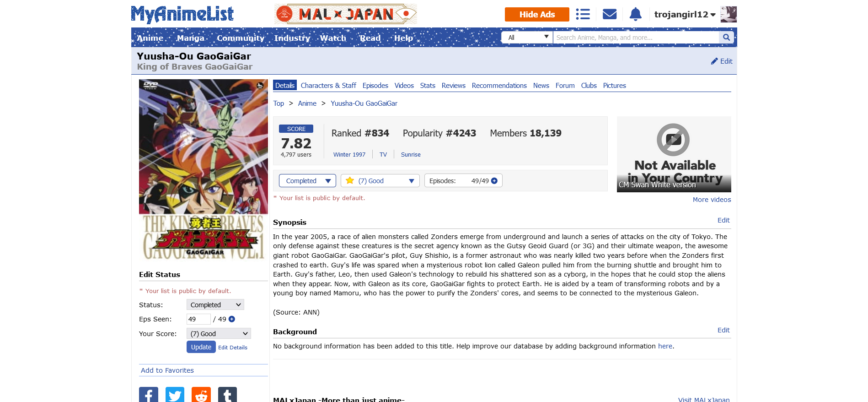Viewport: 868px width, 402px height.
Task: Click the Update button
Action: (201, 347)
